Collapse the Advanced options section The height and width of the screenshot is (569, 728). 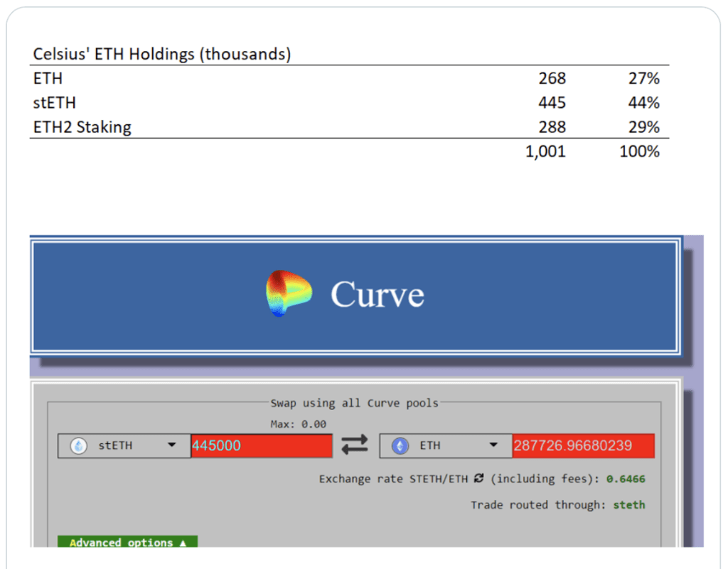pyautogui.click(x=127, y=542)
